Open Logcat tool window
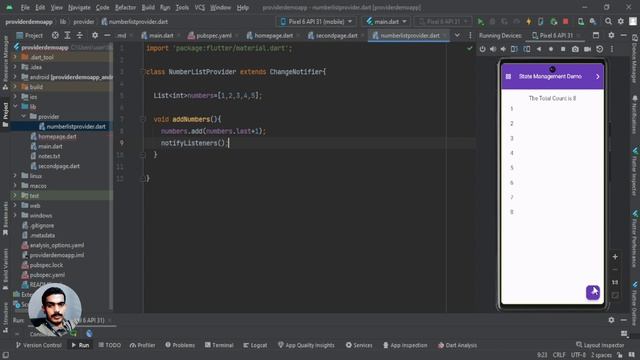Image resolution: width=640 pixels, height=360 pixels. tap(255, 345)
